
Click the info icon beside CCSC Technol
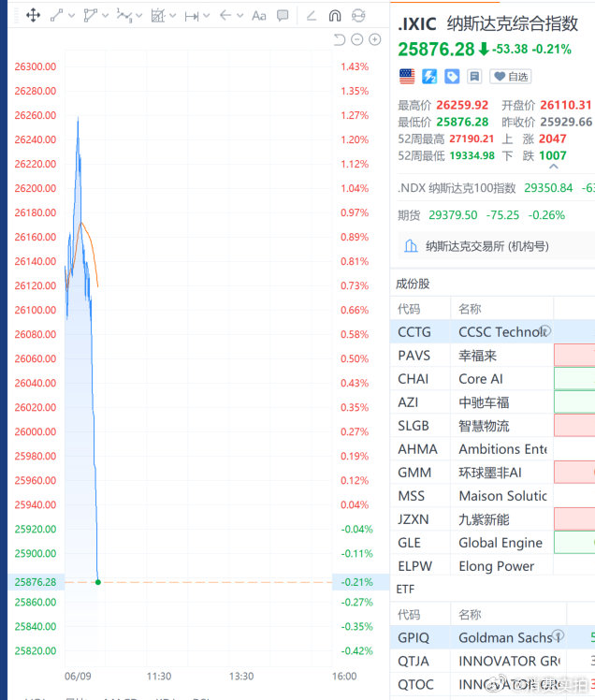point(546,330)
